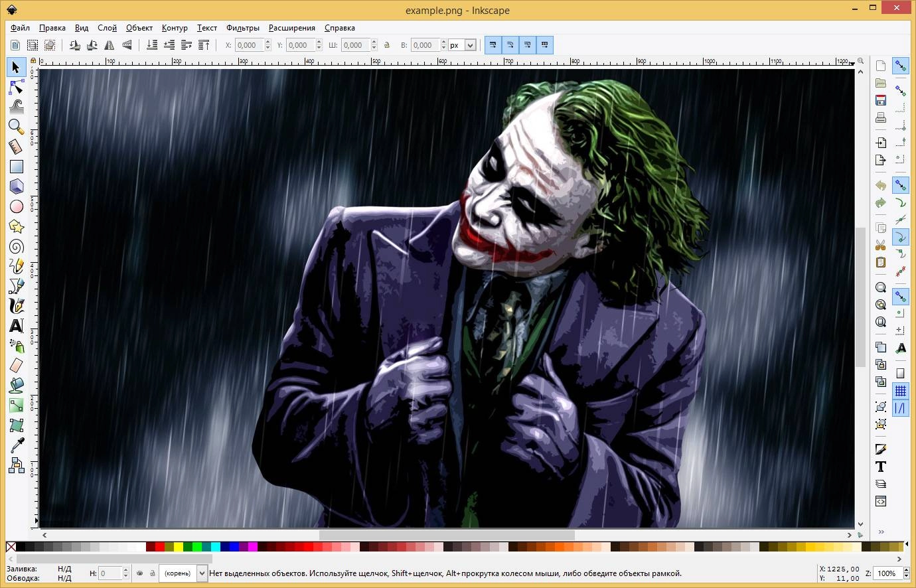Screen dimensions: 916x588
Task: Click the Cut scissors icon
Action: [881, 245]
